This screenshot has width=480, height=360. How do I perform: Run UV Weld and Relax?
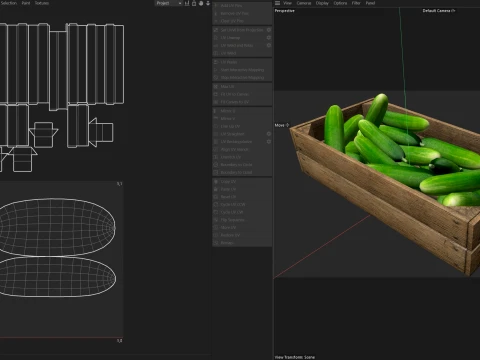click(x=239, y=45)
